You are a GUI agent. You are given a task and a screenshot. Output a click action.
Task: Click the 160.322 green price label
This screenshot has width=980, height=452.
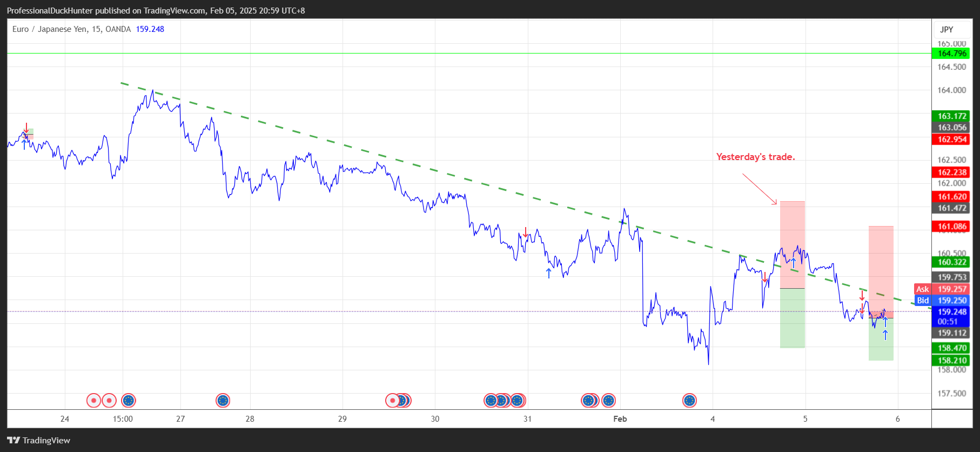coord(952,262)
